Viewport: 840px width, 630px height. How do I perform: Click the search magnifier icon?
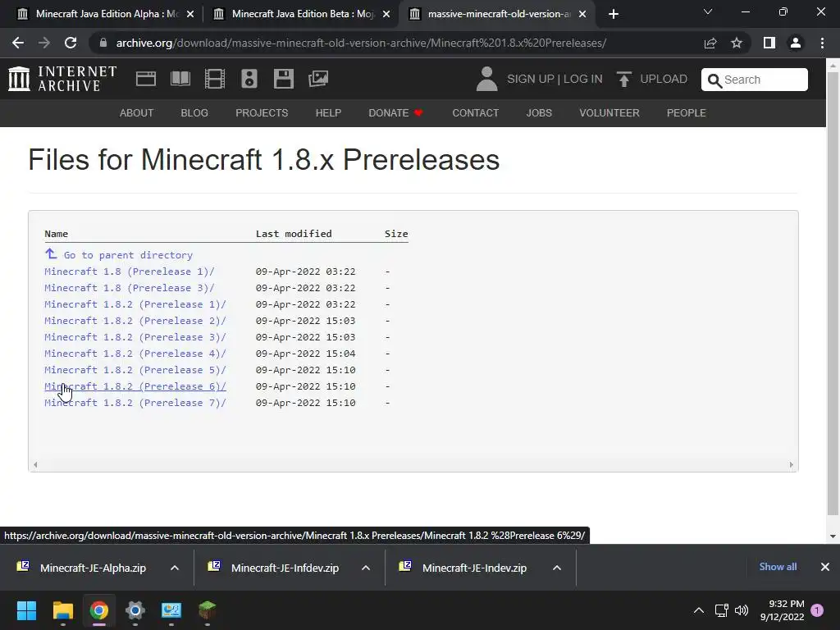pyautogui.click(x=714, y=80)
